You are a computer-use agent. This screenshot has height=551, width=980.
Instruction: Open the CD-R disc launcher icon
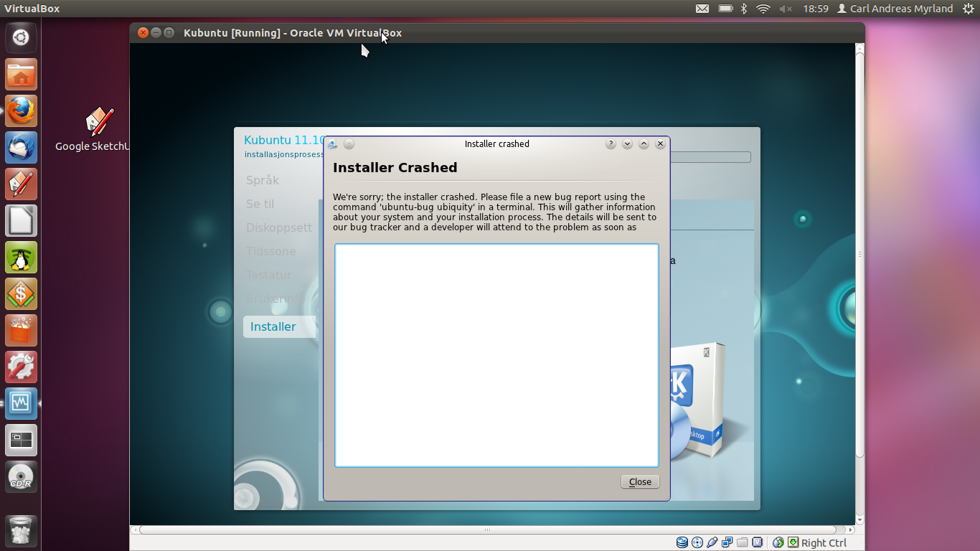point(21,477)
